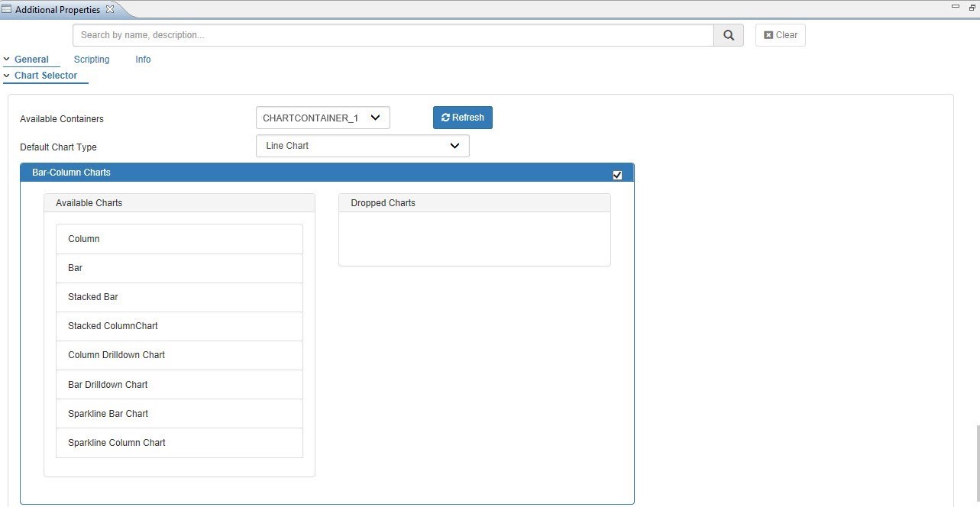Select Column Drilldown Chart item
The height and width of the screenshot is (507, 980).
(x=180, y=355)
